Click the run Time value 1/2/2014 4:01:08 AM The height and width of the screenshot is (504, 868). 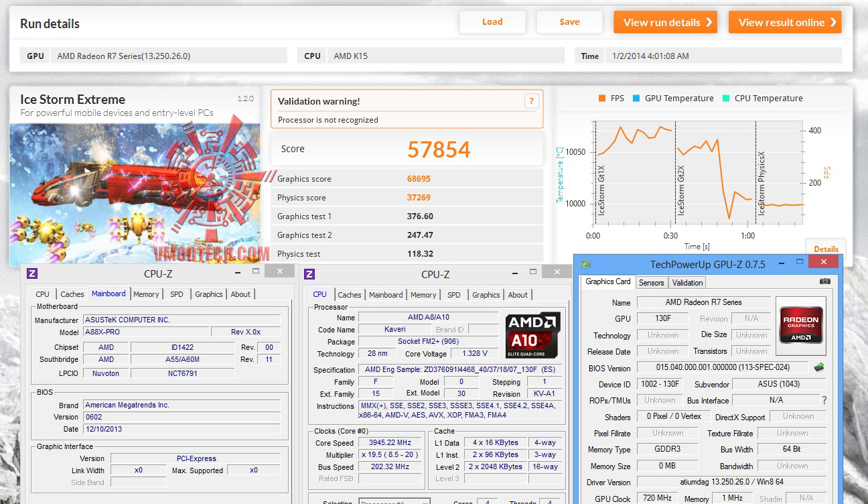pyautogui.click(x=723, y=56)
